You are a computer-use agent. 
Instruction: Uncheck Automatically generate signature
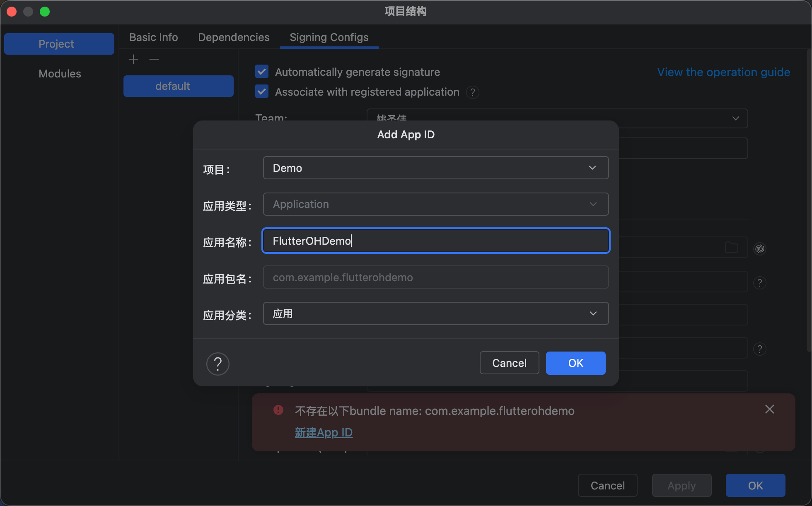pyautogui.click(x=262, y=72)
